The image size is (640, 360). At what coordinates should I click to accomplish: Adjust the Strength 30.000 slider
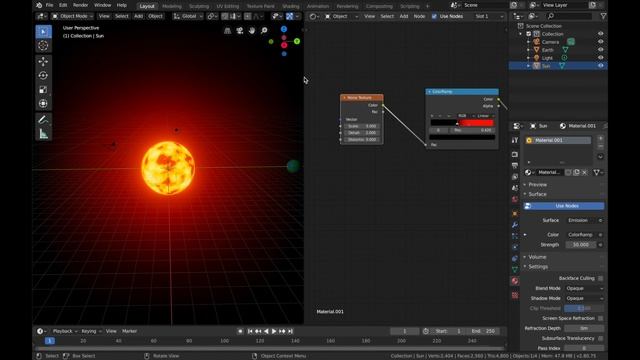coord(580,245)
